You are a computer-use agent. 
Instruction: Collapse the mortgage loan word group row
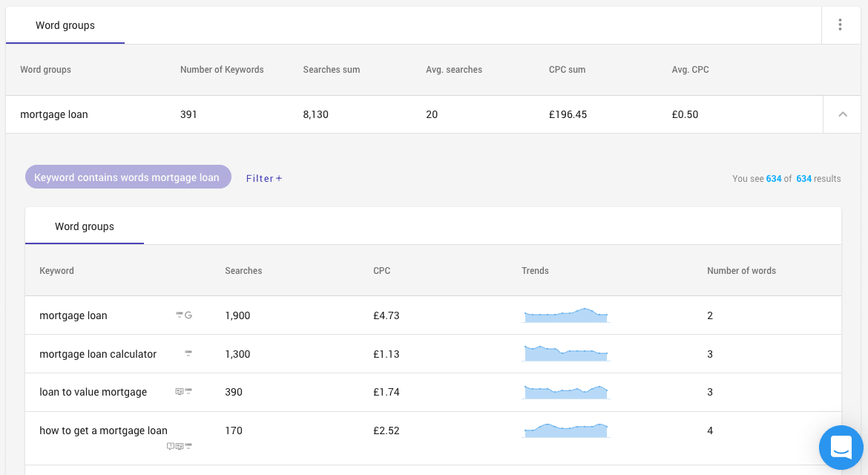(843, 114)
